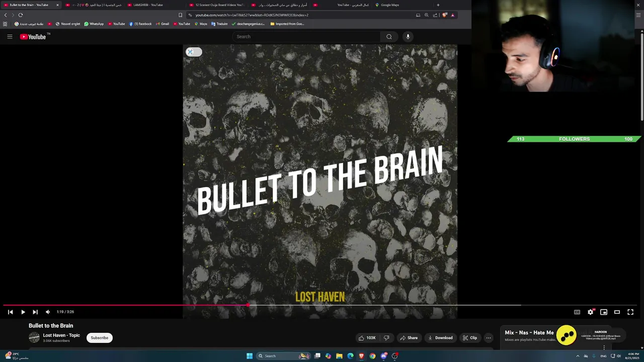644x362 pixels.
Task: Open the YouTube hamburger guide menu
Action: (10, 37)
